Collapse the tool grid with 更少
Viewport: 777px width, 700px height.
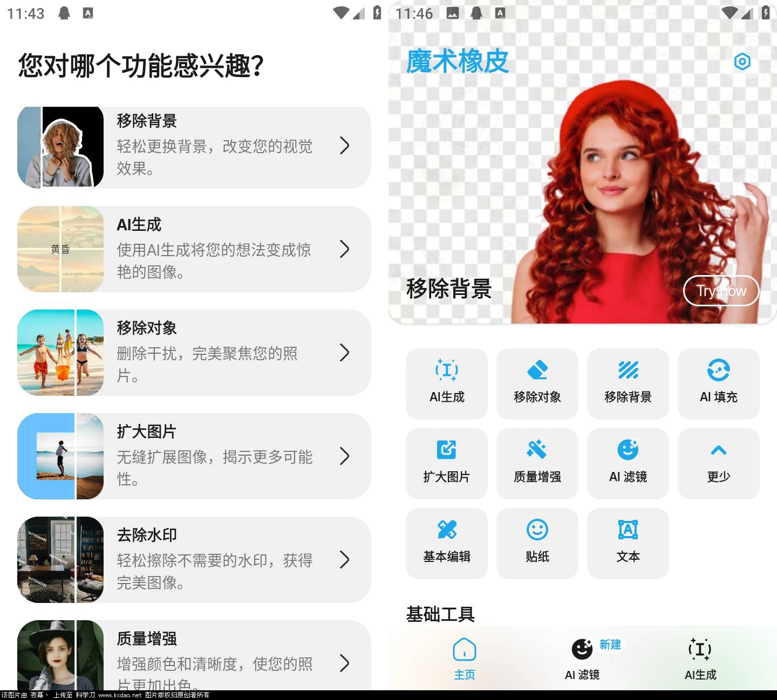coord(718,463)
